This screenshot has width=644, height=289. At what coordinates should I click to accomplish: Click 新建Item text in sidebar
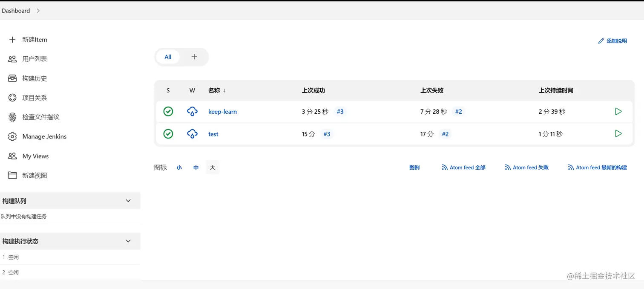(x=35, y=40)
